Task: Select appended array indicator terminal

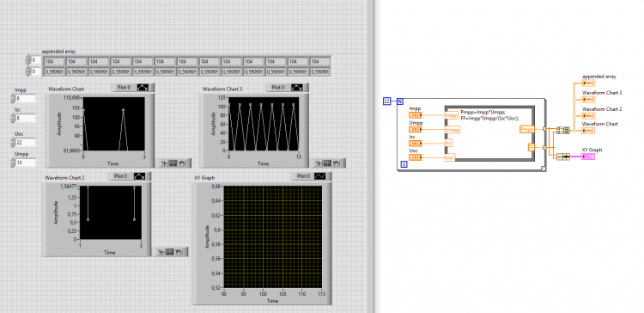Action: click(x=588, y=83)
